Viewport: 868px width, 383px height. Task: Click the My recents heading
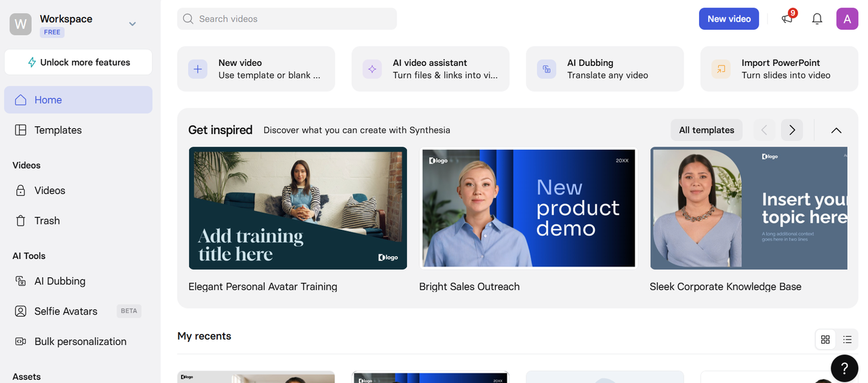click(204, 336)
